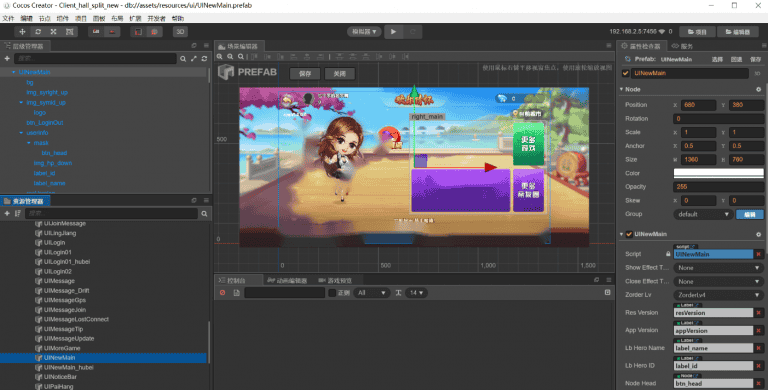Click the Position X value field
768x390 pixels.
pos(698,105)
